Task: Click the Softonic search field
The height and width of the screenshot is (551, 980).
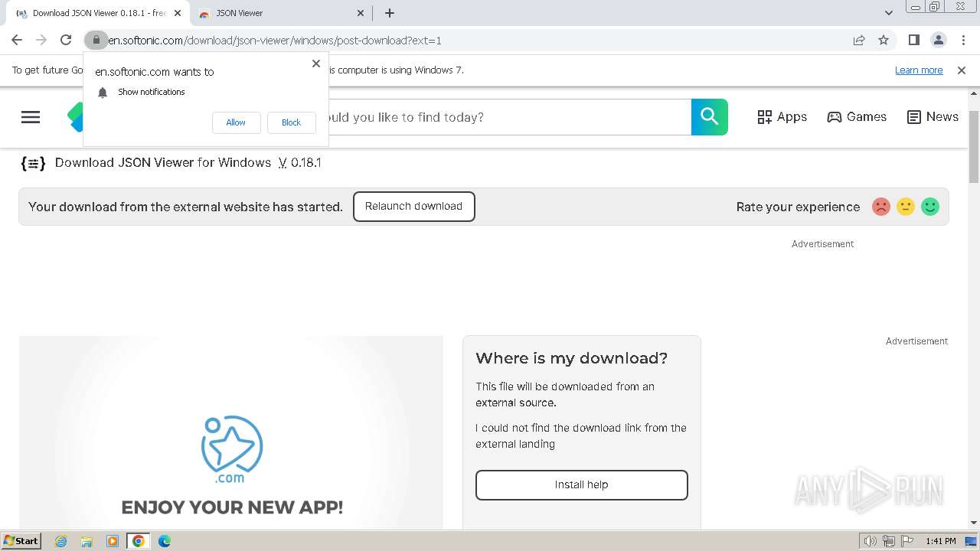Action: 509,117
